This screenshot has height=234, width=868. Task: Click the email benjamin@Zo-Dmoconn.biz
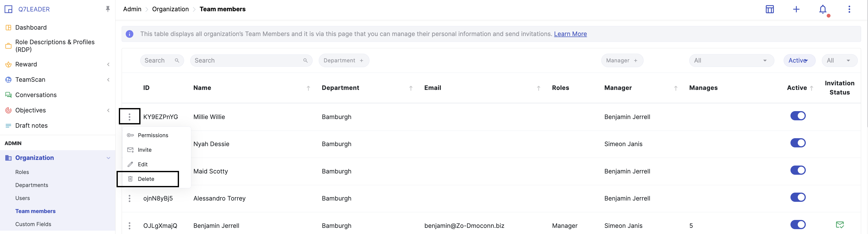[x=464, y=226]
